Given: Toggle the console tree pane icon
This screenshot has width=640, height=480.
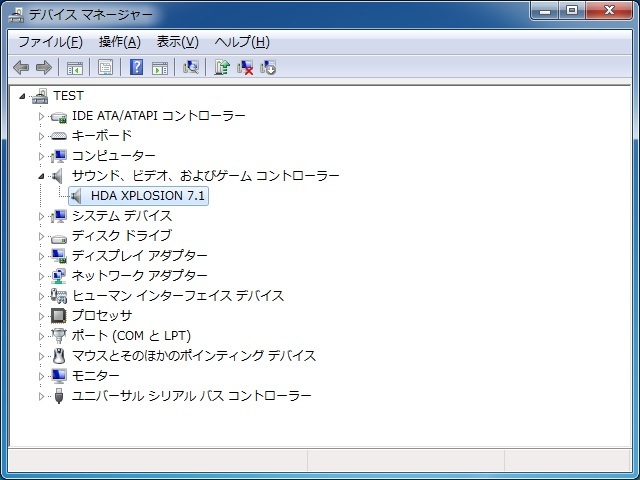Looking at the screenshot, I should 75,68.
